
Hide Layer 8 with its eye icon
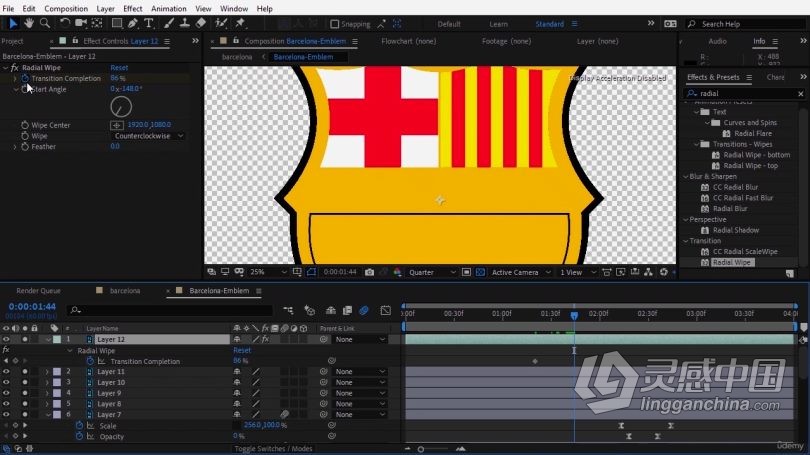pos(6,404)
